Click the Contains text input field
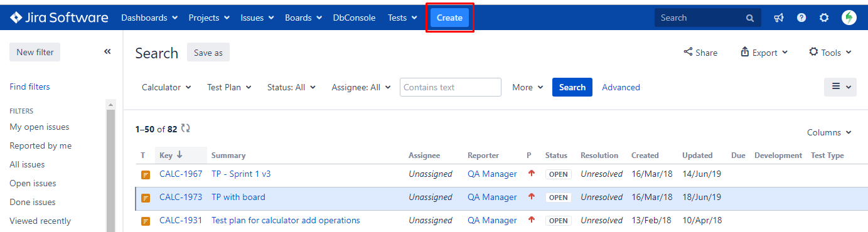868x232 pixels. click(451, 87)
